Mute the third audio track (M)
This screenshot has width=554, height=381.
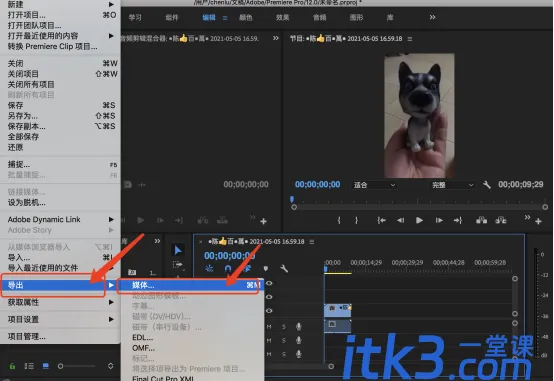pos(269,354)
